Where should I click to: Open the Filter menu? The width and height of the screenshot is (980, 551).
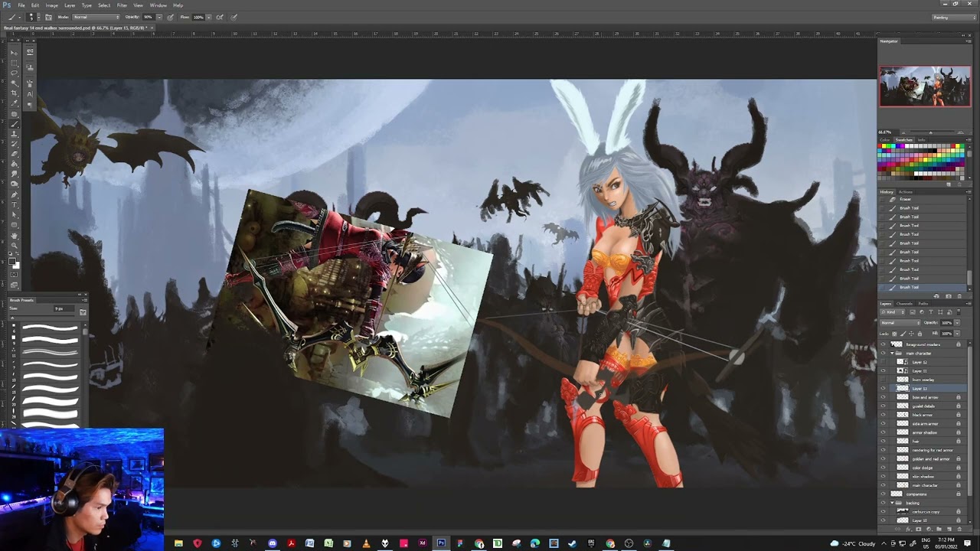pos(122,5)
